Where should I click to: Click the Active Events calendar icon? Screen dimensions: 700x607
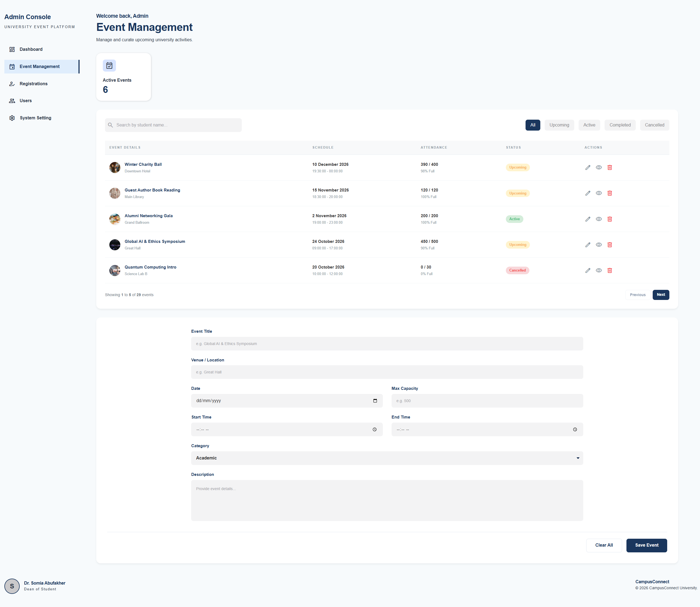tap(109, 65)
